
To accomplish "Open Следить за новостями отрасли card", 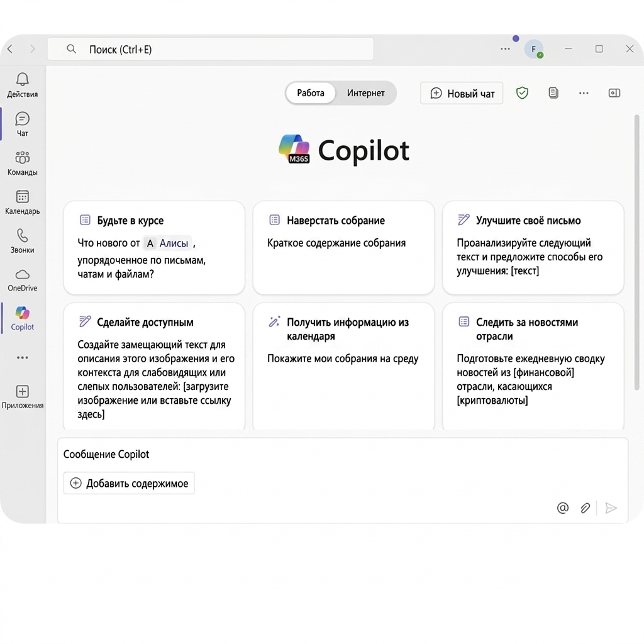I will tap(533, 367).
